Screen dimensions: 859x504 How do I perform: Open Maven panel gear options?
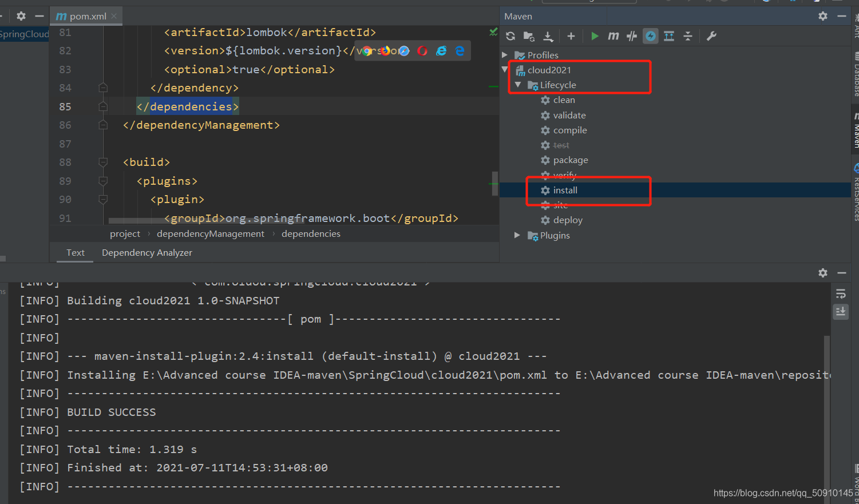[x=823, y=16]
